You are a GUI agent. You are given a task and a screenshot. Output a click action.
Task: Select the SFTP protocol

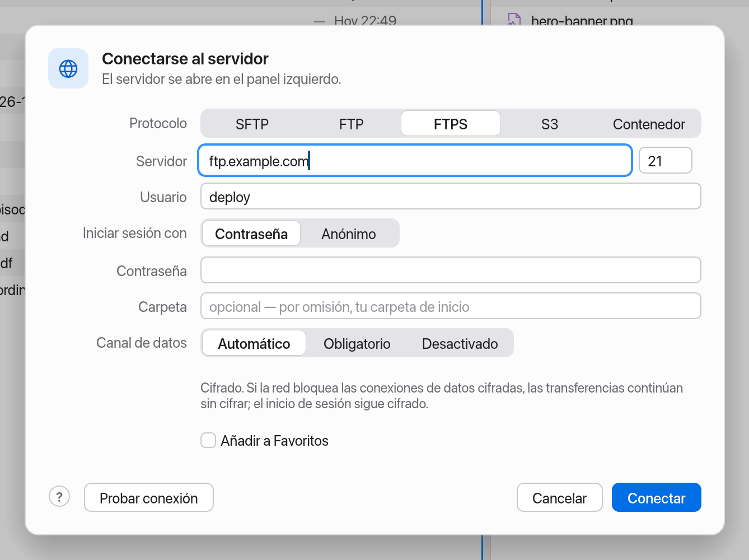(252, 124)
